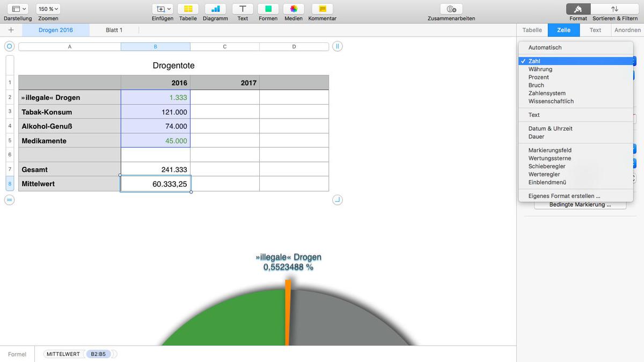Choose Werteregler format option
The width and height of the screenshot is (644, 362).
pos(576,175)
